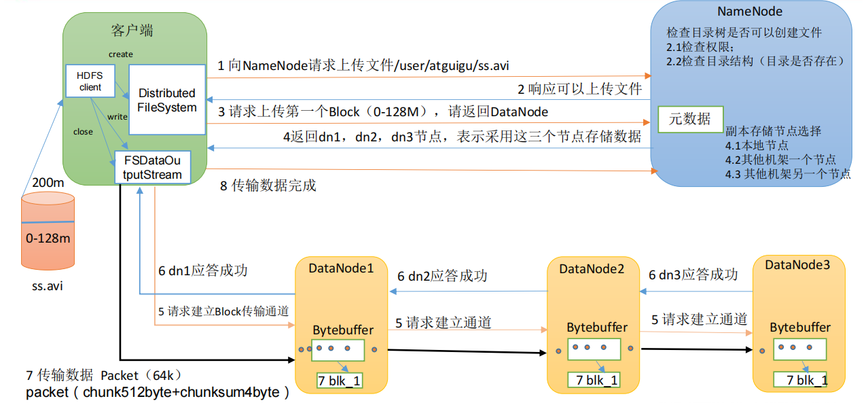Viewport: 868px width, 403px height.
Task: Click the 6 dn2应答成功 label
Action: click(x=442, y=276)
